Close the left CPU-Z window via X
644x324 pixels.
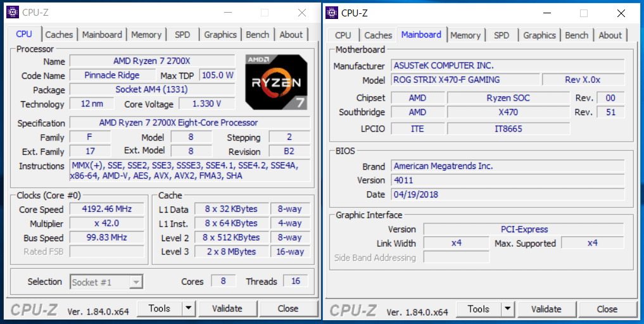point(302,13)
